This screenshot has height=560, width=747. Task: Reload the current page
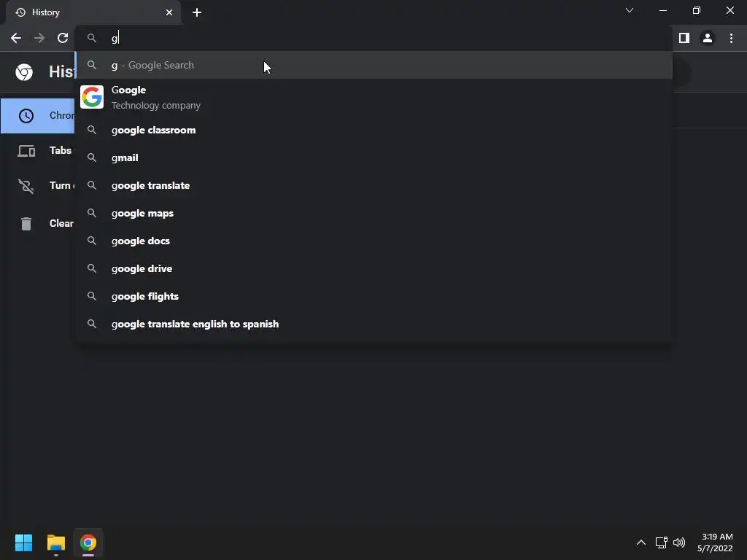(x=63, y=38)
